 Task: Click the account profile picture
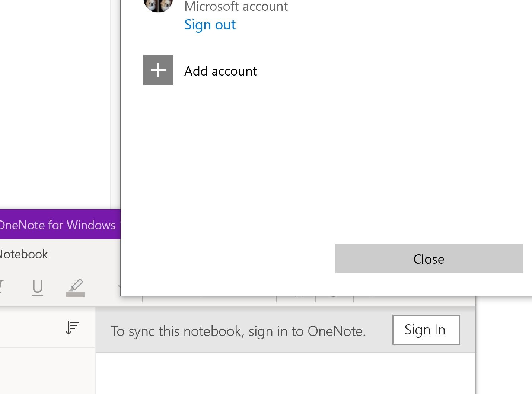(x=158, y=5)
